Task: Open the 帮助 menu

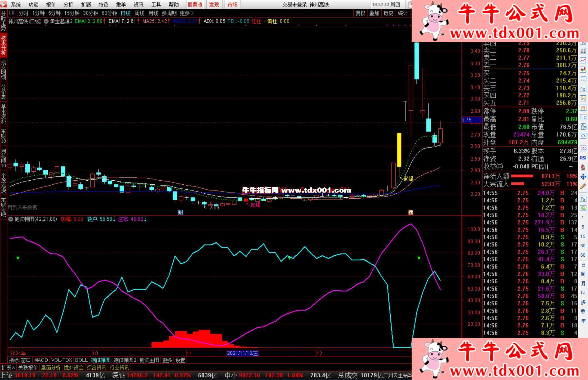Action: click(173, 5)
